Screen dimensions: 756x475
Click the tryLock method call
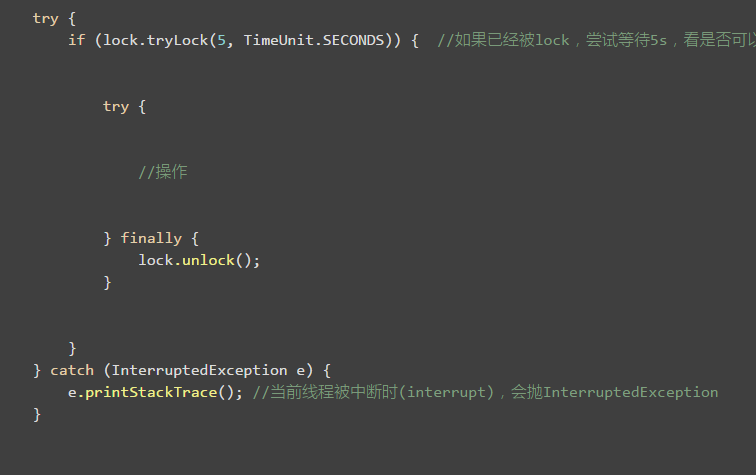click(x=177, y=40)
